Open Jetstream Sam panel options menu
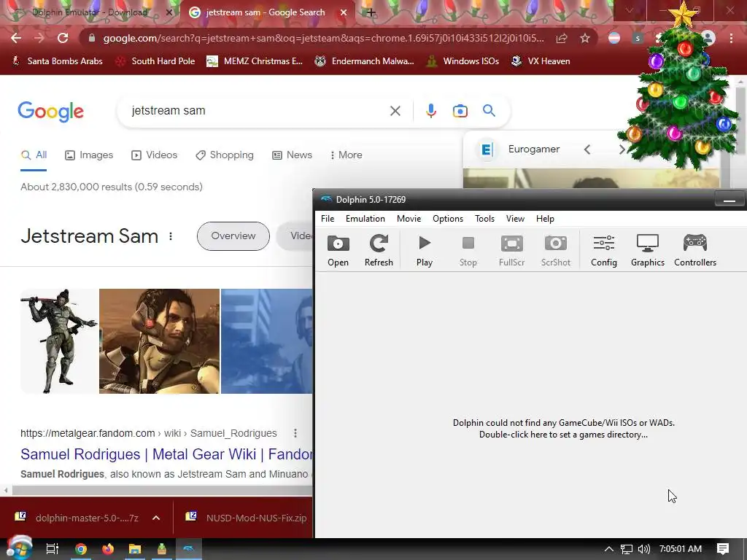The height and width of the screenshot is (560, 747). (171, 236)
